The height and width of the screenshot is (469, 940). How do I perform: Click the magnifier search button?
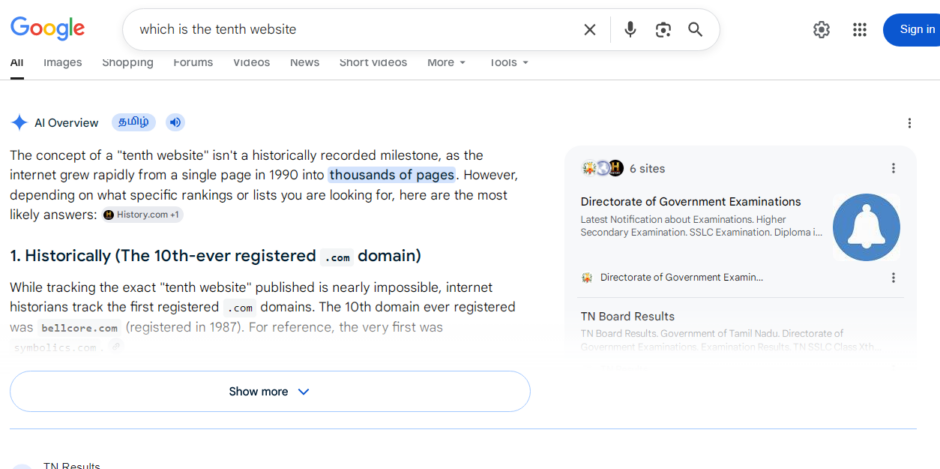pyautogui.click(x=695, y=29)
